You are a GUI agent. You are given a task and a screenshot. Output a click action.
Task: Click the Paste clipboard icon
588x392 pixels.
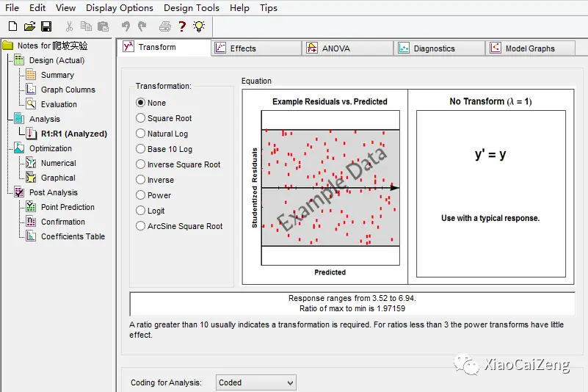(103, 26)
